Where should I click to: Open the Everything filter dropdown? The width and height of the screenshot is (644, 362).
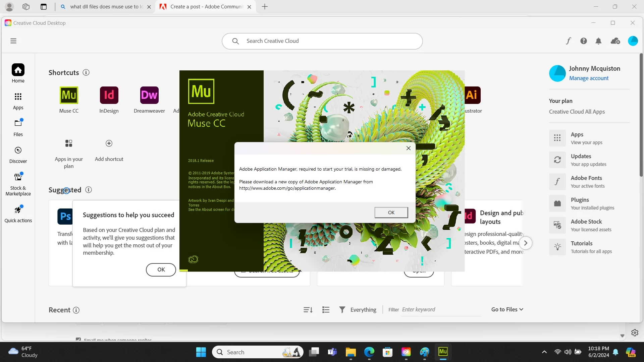coord(358,310)
